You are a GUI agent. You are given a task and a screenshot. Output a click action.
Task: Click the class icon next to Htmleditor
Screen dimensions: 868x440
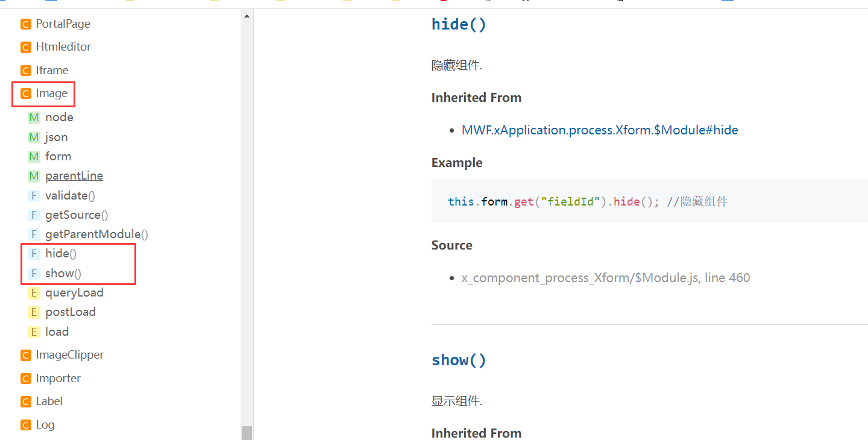pos(25,47)
